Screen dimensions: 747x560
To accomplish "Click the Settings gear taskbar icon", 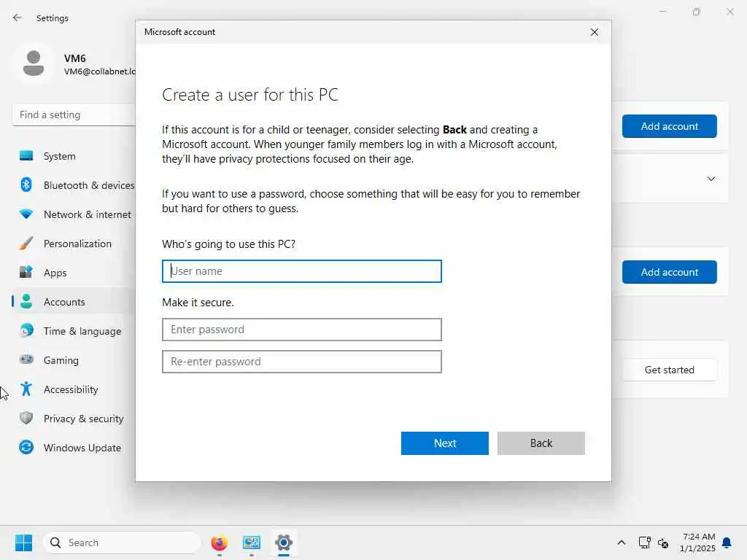I will [284, 542].
